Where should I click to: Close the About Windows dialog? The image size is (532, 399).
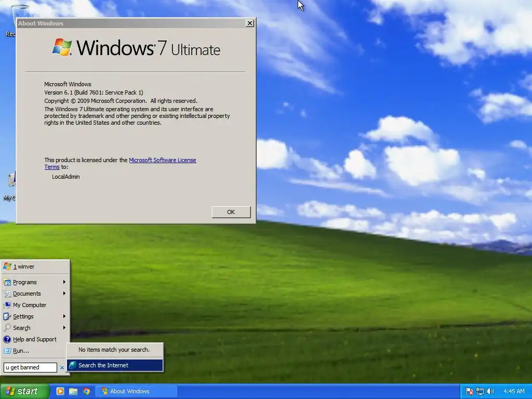pyautogui.click(x=250, y=23)
